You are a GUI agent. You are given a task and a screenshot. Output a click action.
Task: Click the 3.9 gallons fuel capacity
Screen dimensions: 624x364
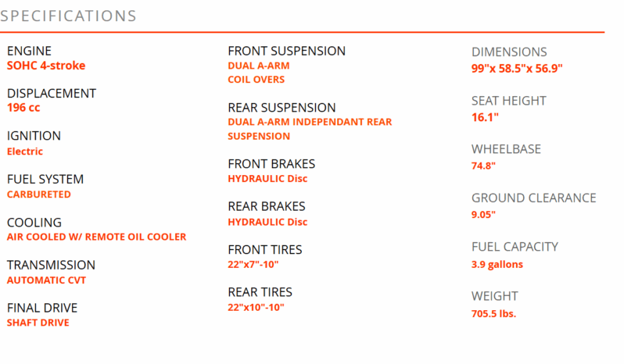(x=497, y=265)
